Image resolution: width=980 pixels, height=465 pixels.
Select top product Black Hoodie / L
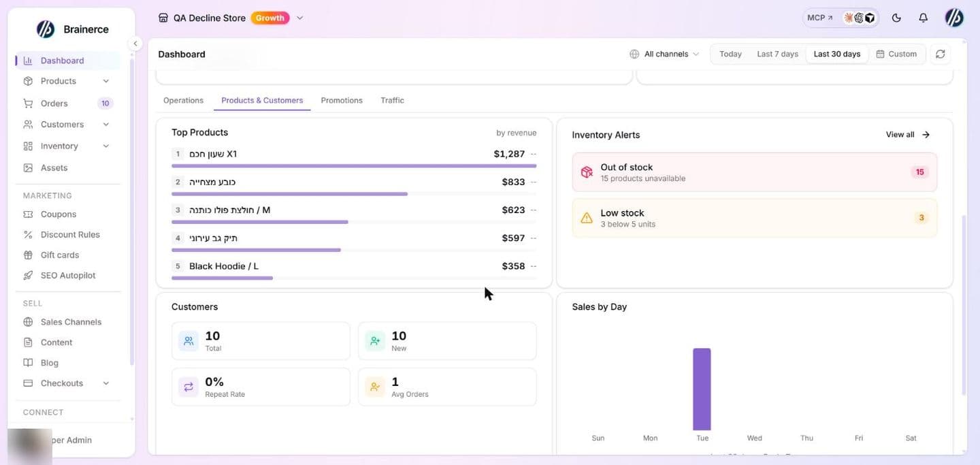click(x=354, y=269)
